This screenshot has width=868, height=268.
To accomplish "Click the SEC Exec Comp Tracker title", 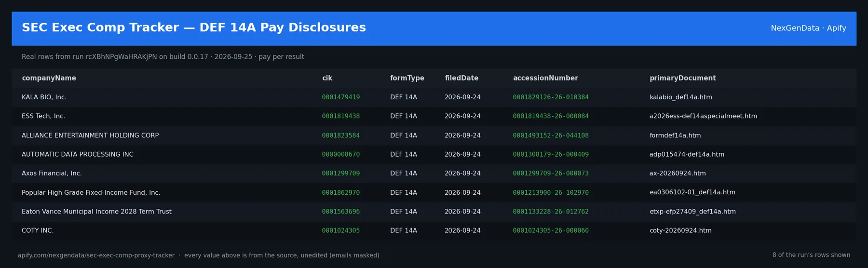I will (194, 27).
